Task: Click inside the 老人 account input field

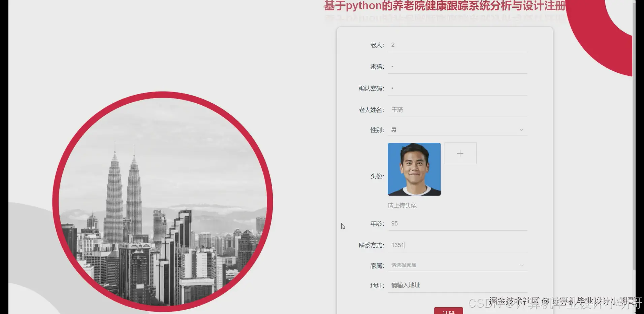Action: tap(438, 45)
